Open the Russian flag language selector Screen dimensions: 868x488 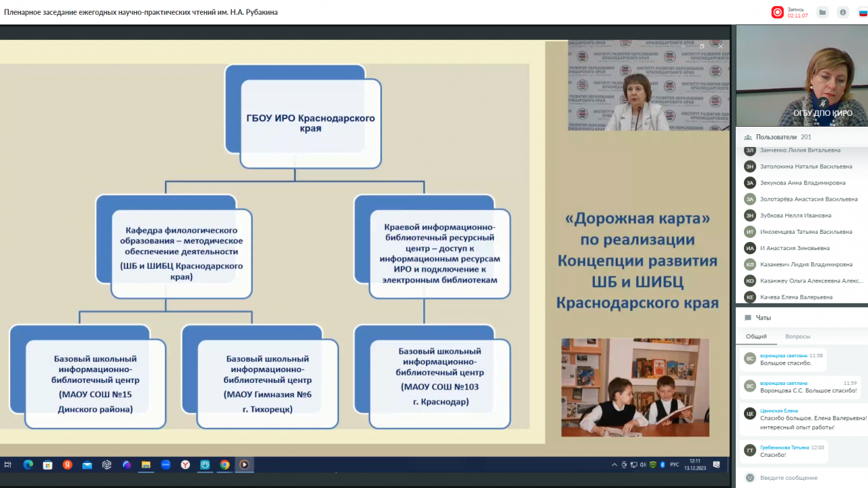click(x=863, y=12)
